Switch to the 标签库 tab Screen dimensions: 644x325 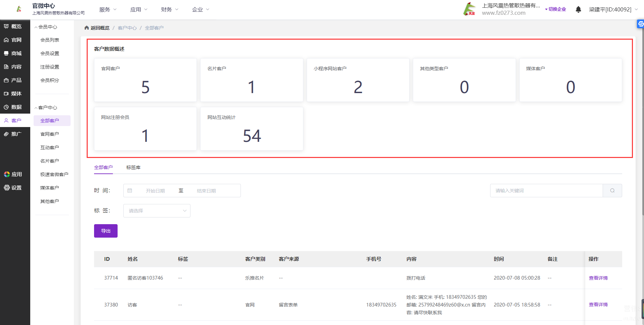click(133, 167)
